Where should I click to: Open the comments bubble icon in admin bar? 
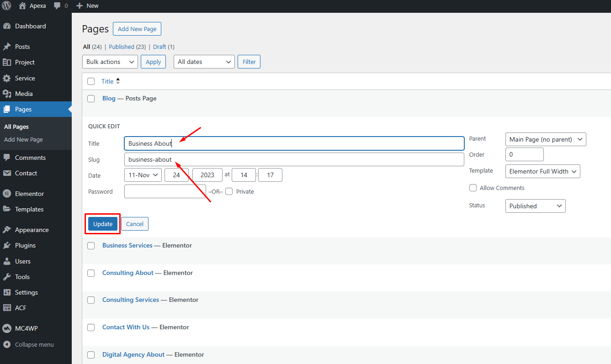[58, 6]
